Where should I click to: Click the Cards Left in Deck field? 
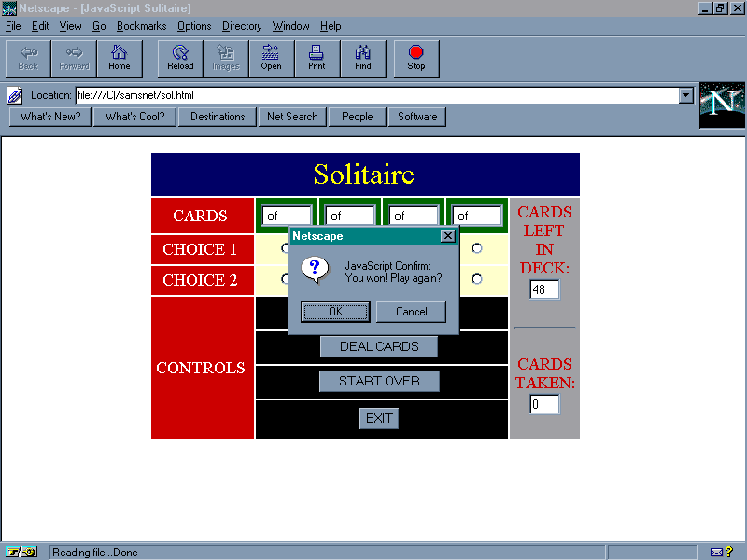544,289
